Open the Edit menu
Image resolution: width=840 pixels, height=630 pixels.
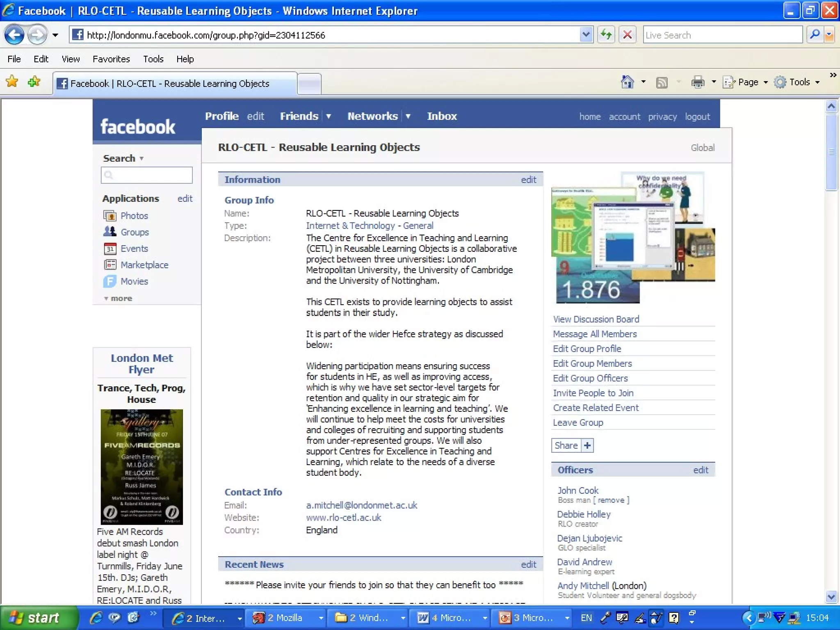pos(41,59)
